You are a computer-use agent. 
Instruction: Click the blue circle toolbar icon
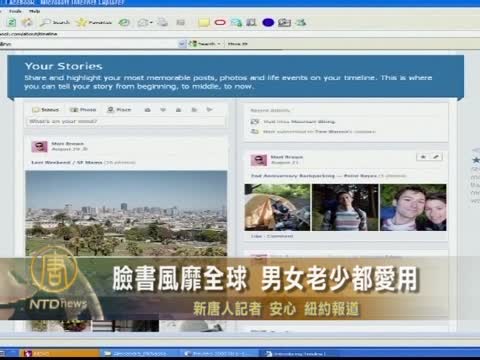(x=268, y=23)
